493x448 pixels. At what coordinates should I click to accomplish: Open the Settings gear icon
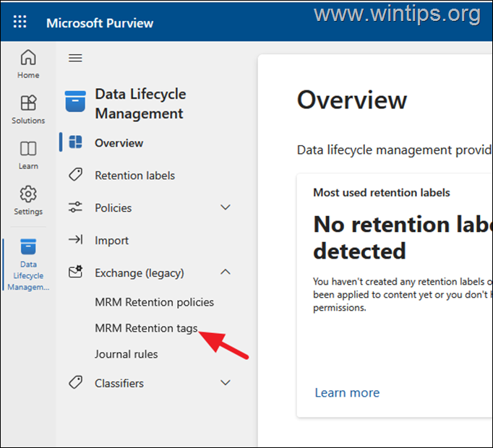coord(28,194)
